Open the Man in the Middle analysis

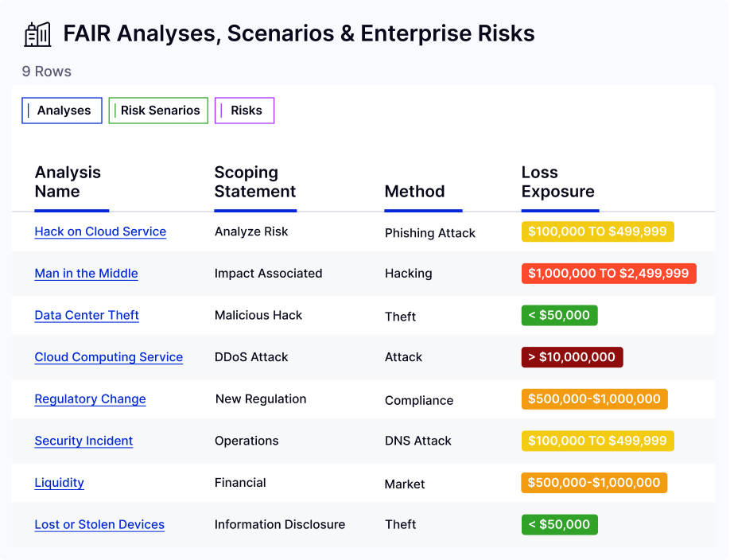pos(86,274)
